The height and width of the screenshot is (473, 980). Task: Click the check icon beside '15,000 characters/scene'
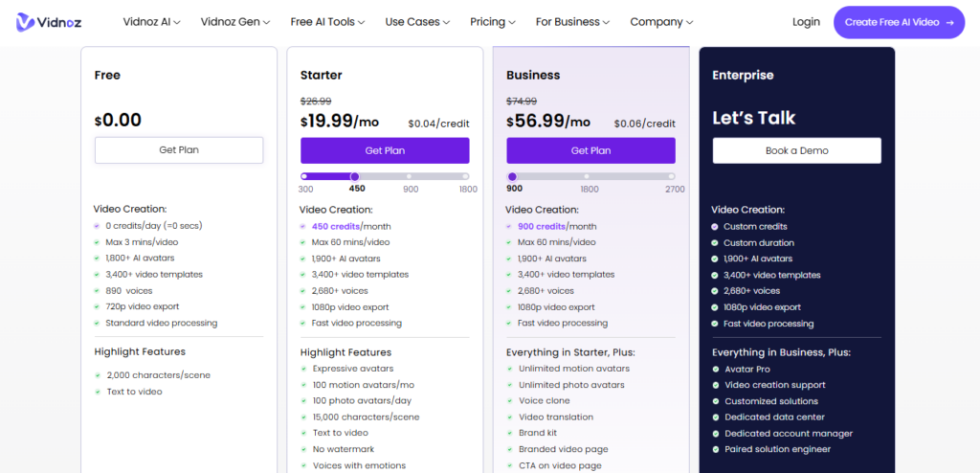[x=303, y=417]
